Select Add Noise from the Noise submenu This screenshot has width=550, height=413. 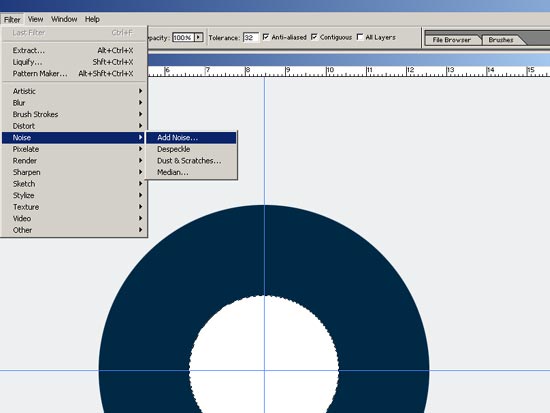coord(191,138)
